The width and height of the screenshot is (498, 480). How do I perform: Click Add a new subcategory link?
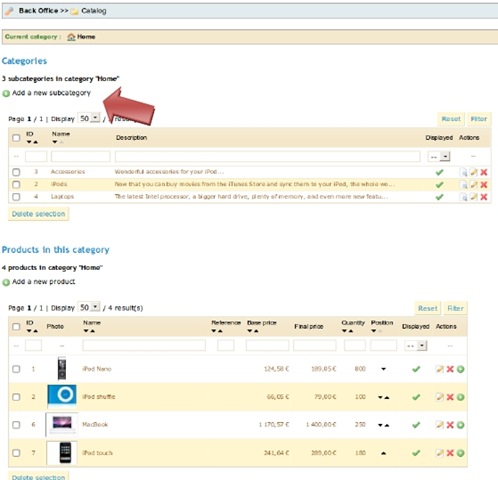51,93
